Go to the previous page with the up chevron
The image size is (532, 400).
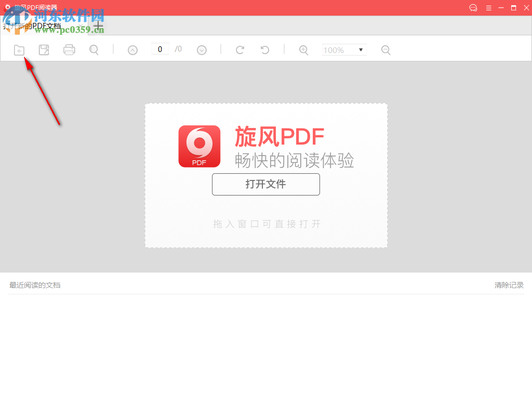[132, 49]
